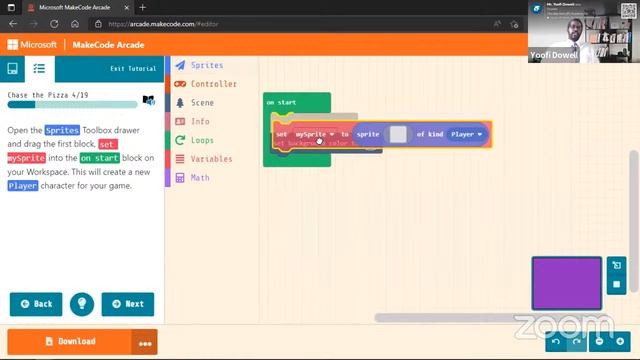Reload the browser page
Image resolution: width=640 pixels, height=360 pixels.
click(x=54, y=24)
